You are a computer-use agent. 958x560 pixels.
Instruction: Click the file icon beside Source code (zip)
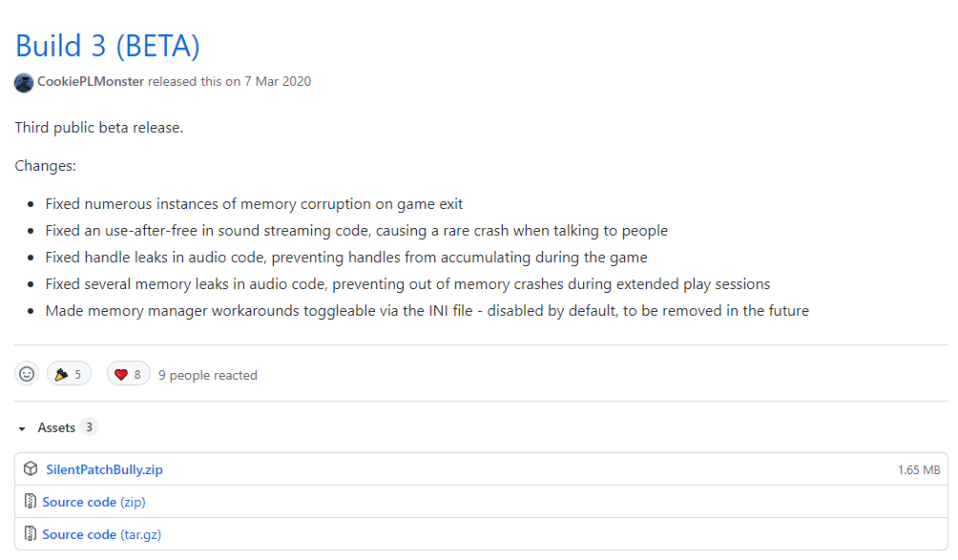(31, 502)
